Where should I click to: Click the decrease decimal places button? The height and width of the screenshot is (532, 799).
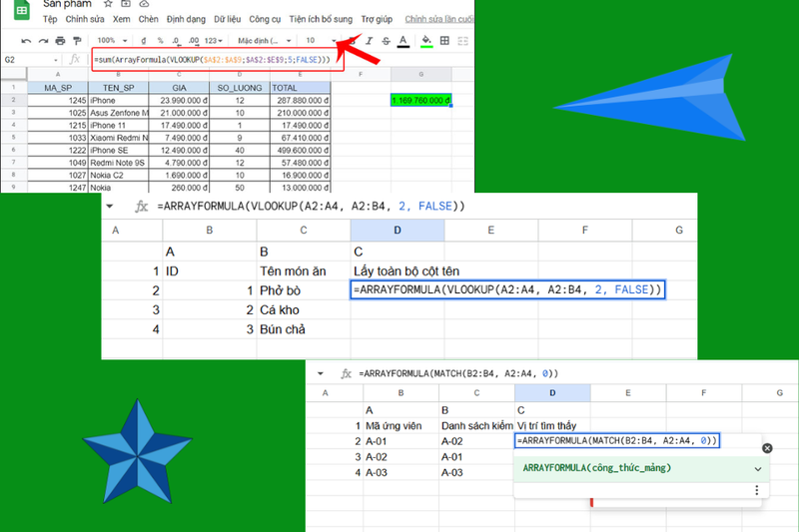click(x=176, y=41)
